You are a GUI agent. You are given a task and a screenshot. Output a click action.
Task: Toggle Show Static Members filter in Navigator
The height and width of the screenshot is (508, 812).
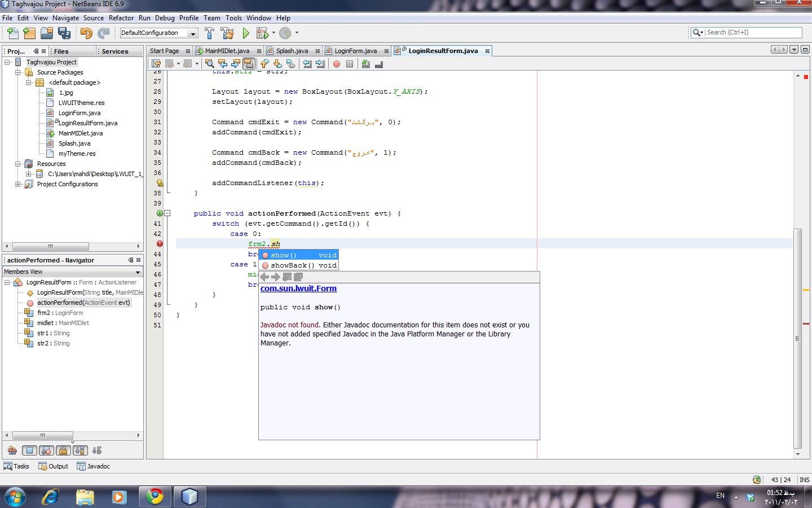[46, 450]
